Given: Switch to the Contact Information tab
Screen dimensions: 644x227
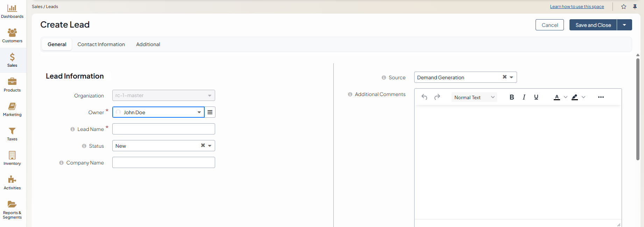Looking at the screenshot, I should point(101,44).
